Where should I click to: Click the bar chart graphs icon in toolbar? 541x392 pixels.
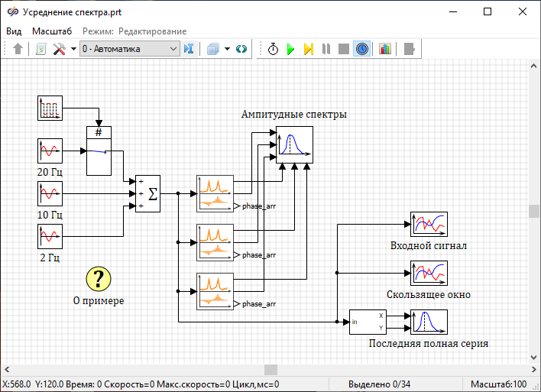pos(384,49)
